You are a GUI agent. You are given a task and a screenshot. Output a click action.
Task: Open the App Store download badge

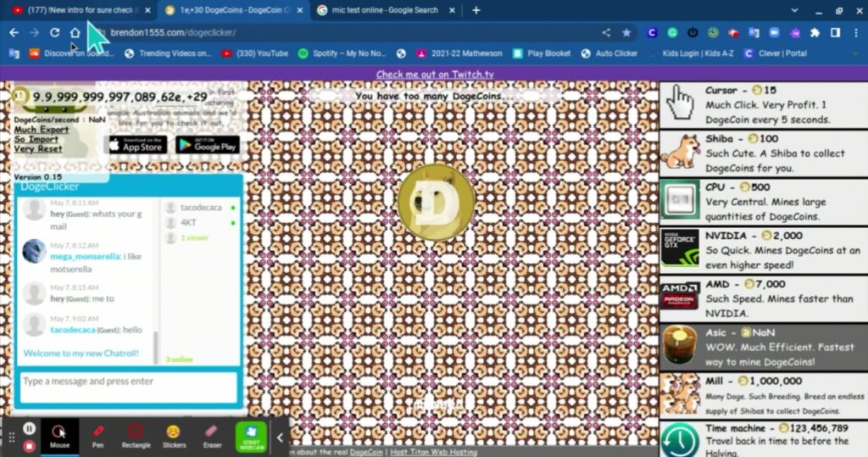click(x=136, y=145)
